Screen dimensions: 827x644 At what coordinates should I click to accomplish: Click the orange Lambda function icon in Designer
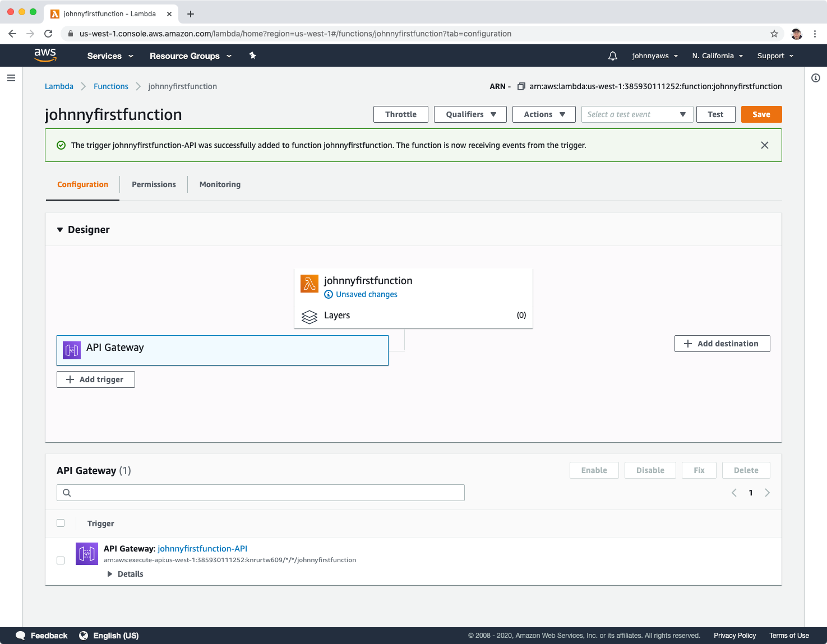coord(309,284)
